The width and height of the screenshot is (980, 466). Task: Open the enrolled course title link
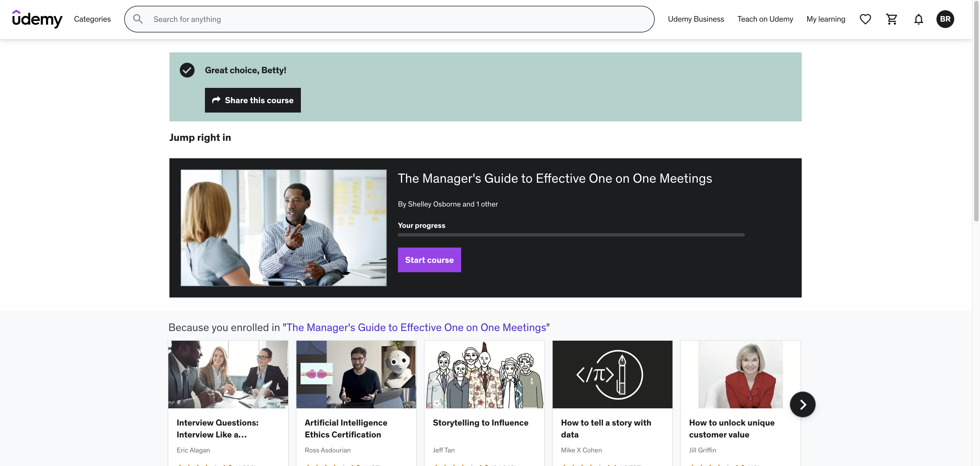click(416, 327)
